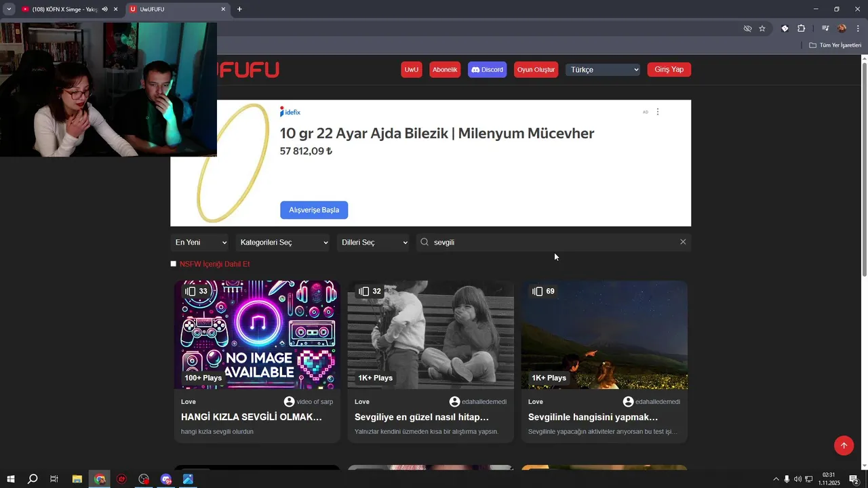Screen dimensions: 868x488
Task: Open the Discord app in the taskbar
Action: pyautogui.click(x=166, y=479)
